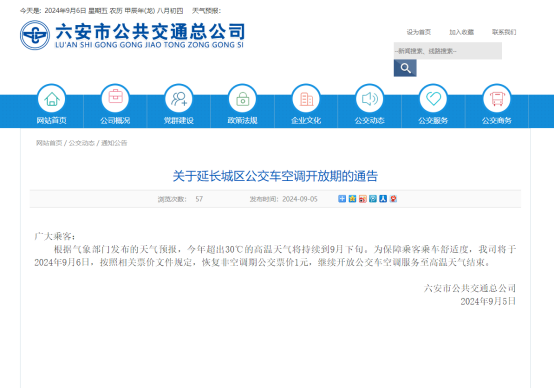Image resolution: width=554 pixels, height=388 pixels.
Task: Open 政策法规 lock icon
Action: tap(242, 99)
